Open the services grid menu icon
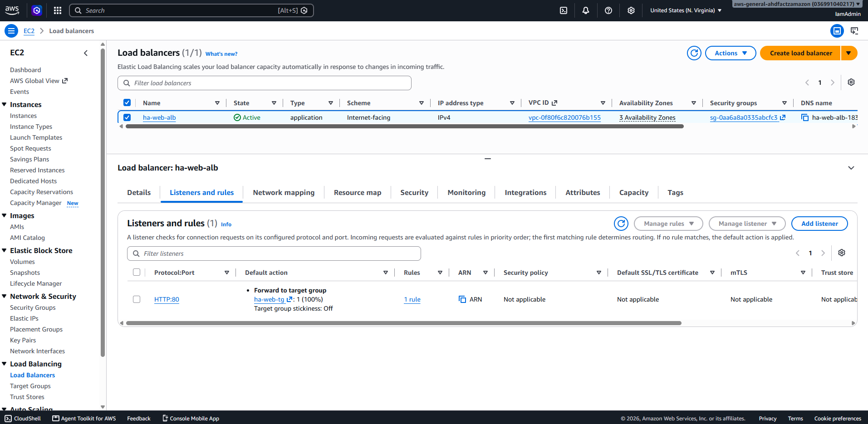The width and height of the screenshot is (868, 424). (x=58, y=10)
